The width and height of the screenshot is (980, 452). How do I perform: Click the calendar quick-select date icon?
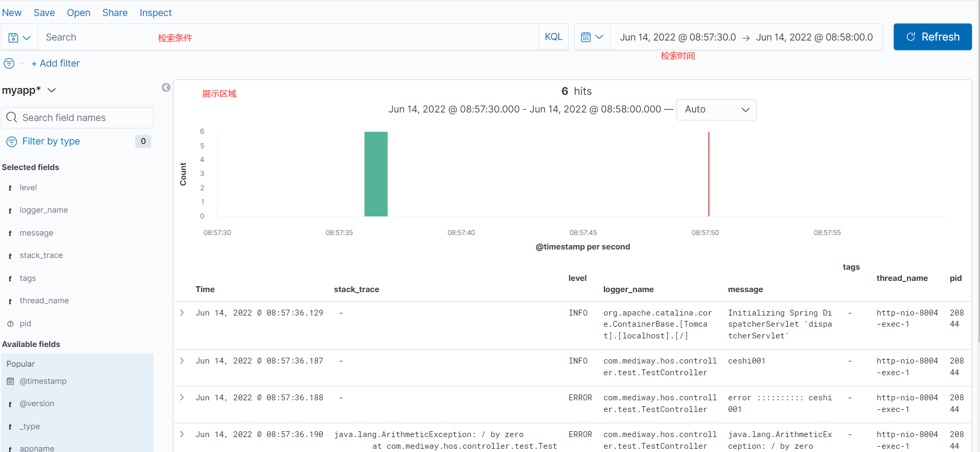tap(592, 37)
